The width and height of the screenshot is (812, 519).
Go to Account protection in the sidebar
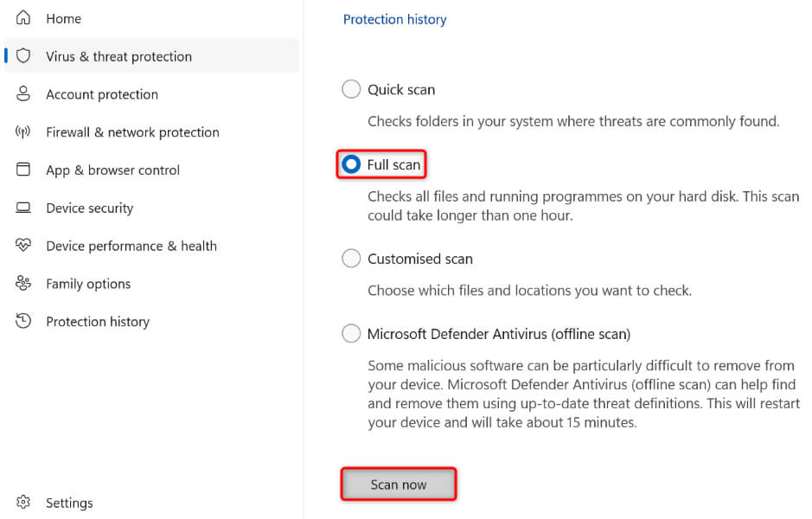102,94
